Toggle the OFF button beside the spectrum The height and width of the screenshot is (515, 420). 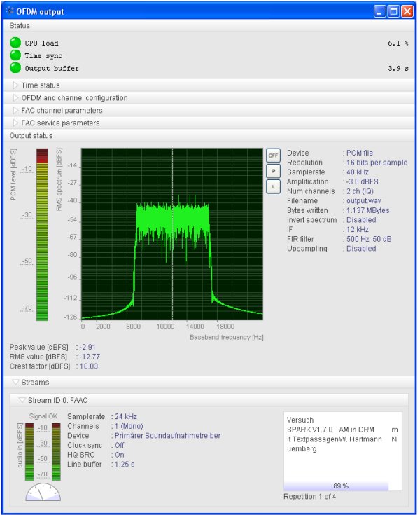click(273, 155)
